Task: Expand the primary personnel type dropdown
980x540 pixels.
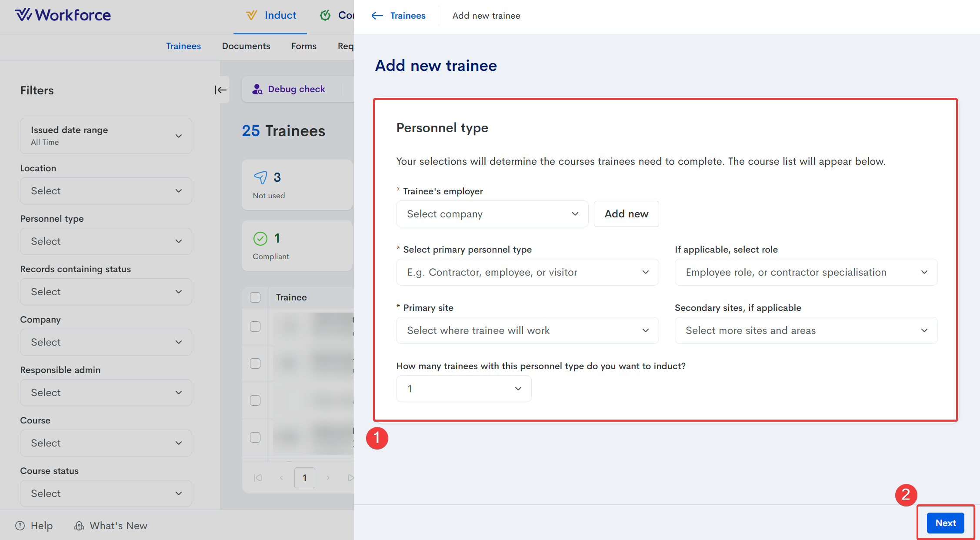Action: [x=527, y=272]
